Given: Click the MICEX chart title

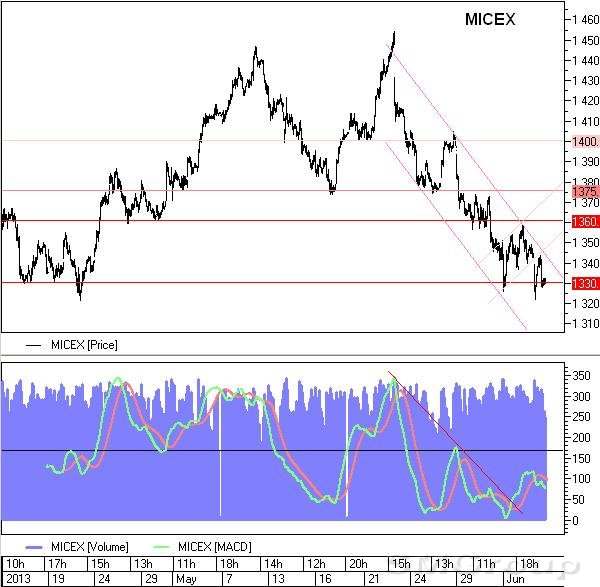Looking at the screenshot, I should (492, 20).
